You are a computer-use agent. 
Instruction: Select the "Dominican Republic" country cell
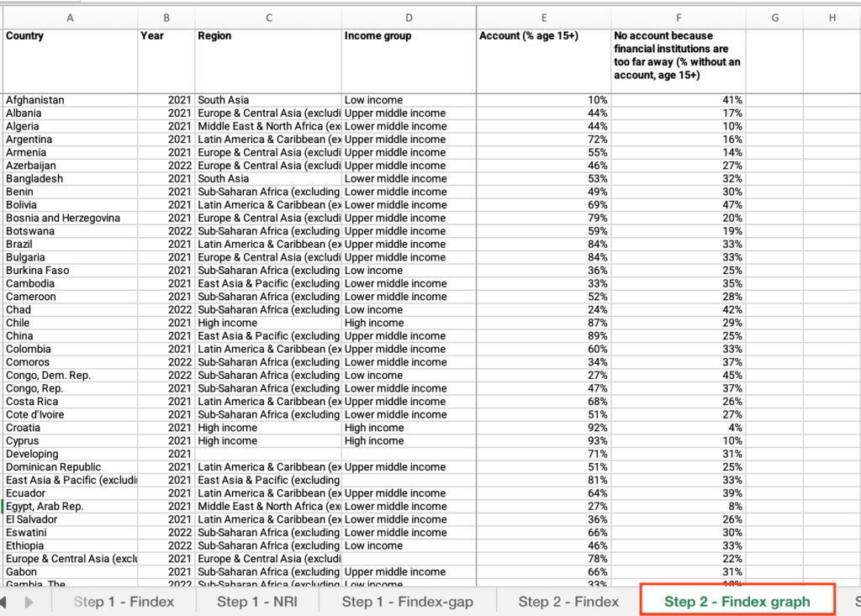coord(71,467)
